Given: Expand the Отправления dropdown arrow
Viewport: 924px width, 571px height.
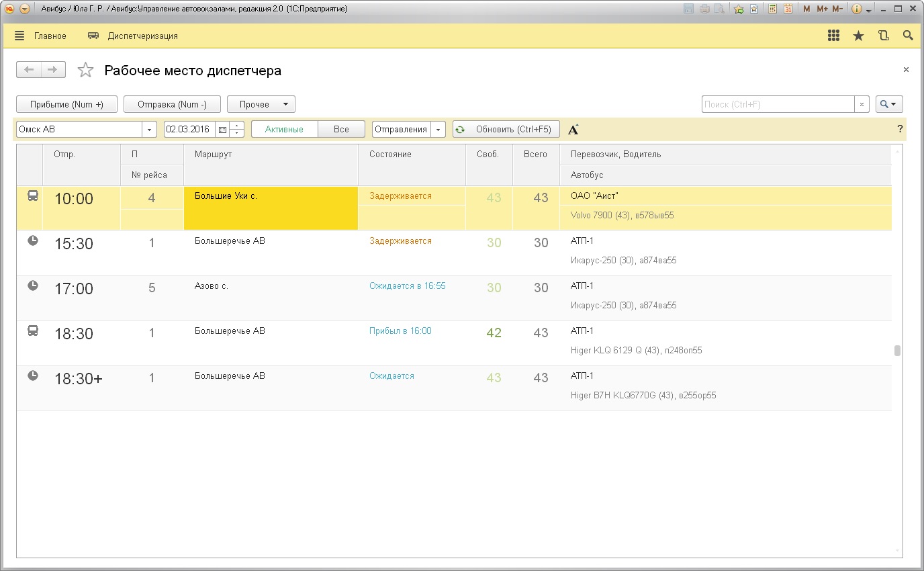Looking at the screenshot, I should tap(438, 130).
